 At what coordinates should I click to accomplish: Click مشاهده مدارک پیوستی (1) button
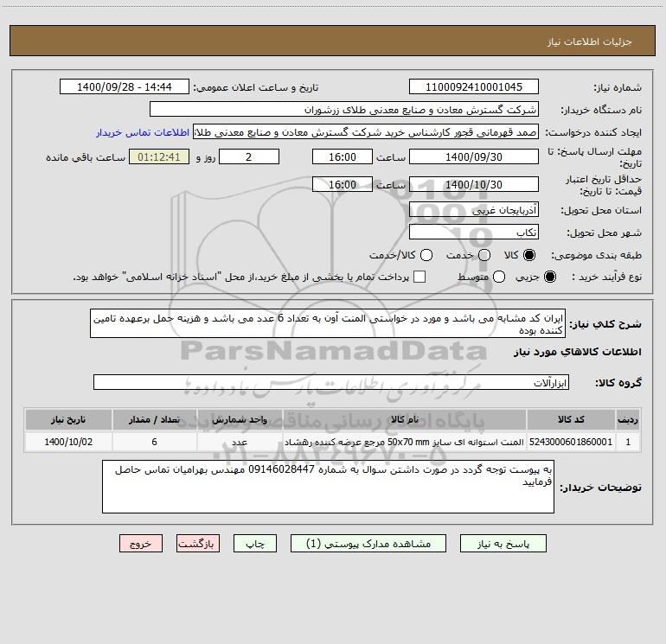(368, 544)
